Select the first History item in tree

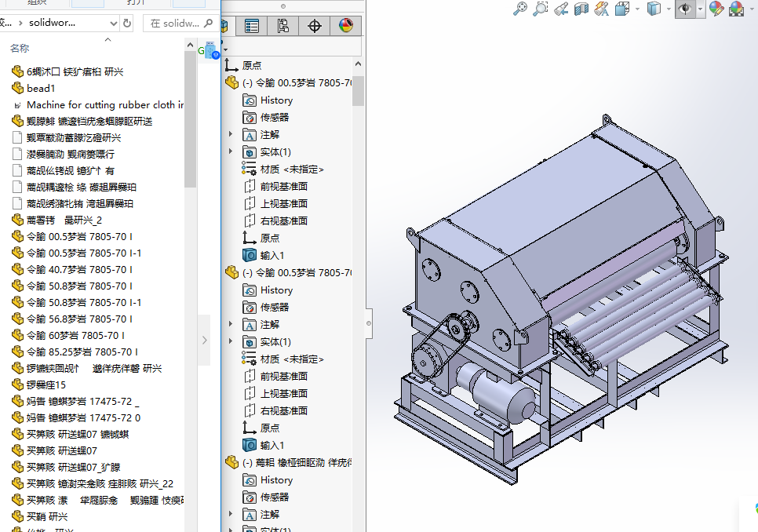coord(276,100)
